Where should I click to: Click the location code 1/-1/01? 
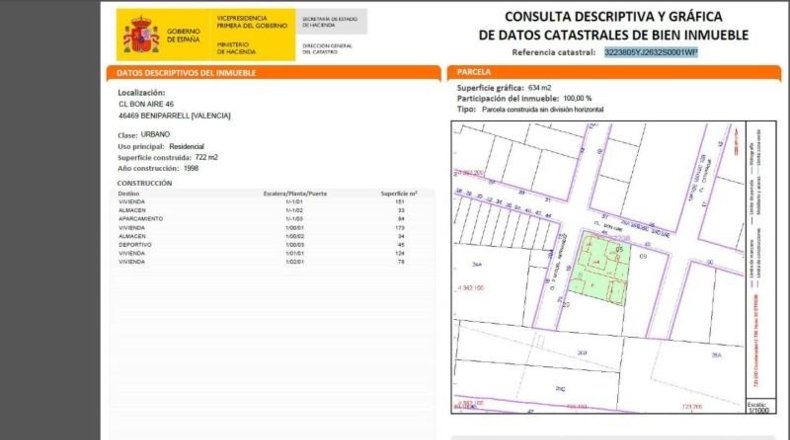click(294, 202)
